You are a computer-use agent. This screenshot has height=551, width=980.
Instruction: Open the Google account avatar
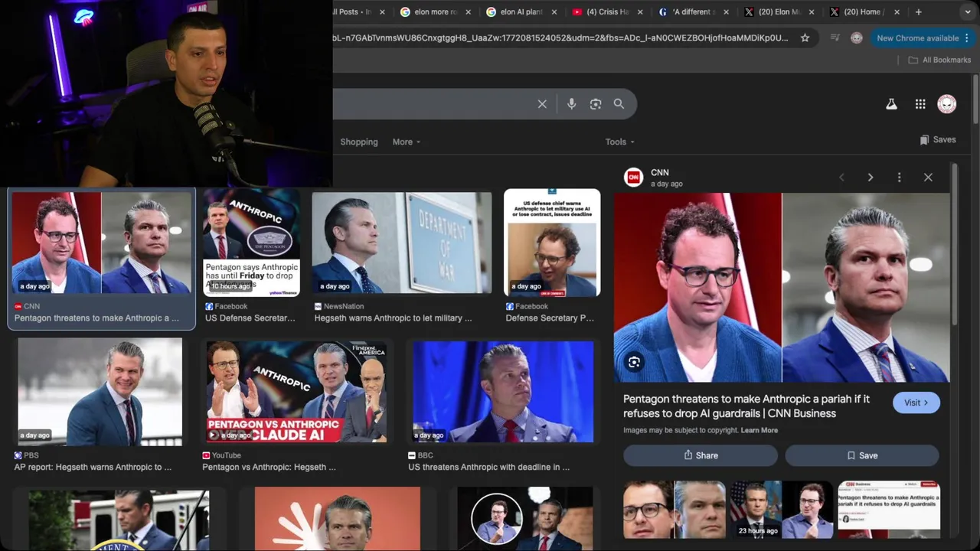click(x=947, y=104)
